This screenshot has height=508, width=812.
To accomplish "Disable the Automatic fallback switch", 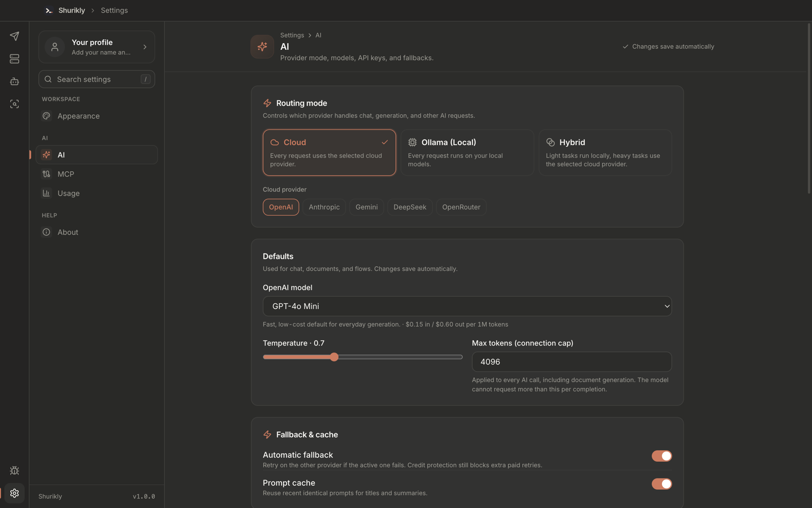I will click(x=662, y=456).
